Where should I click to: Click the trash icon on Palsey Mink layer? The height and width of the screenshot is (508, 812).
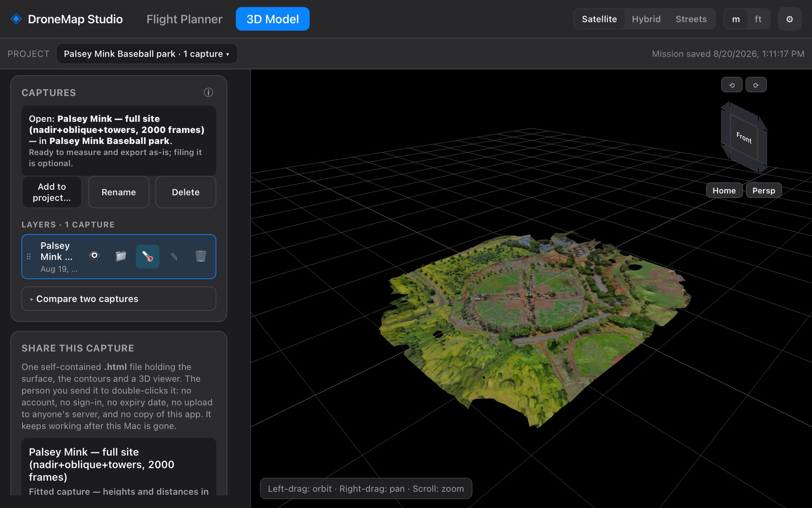200,256
